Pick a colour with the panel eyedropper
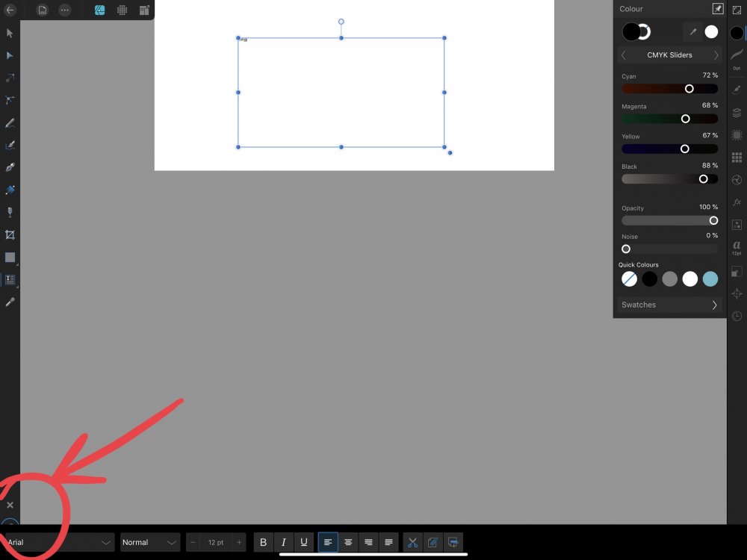The image size is (747, 560). pyautogui.click(x=692, y=32)
